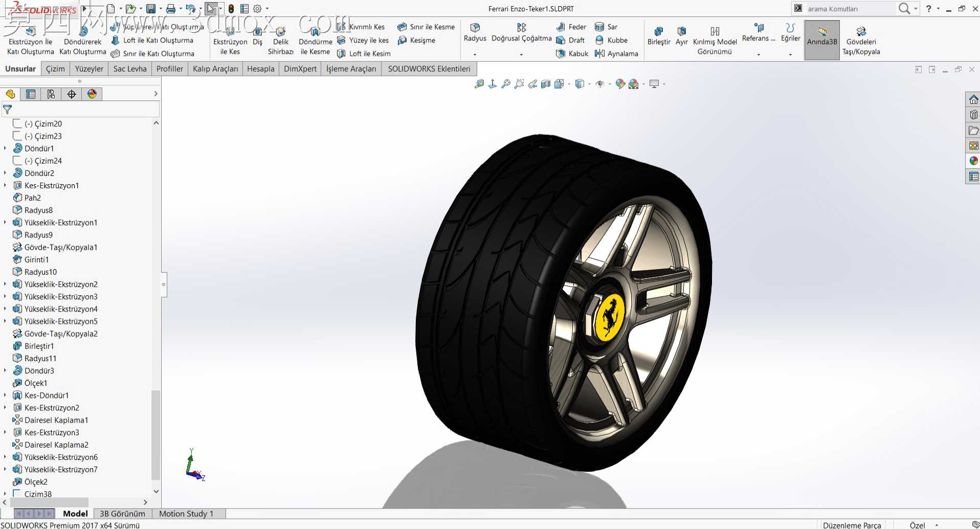Screen dimensions: 980x529
Task: Click File Properties list icon in top toolbar
Action: pos(244,9)
